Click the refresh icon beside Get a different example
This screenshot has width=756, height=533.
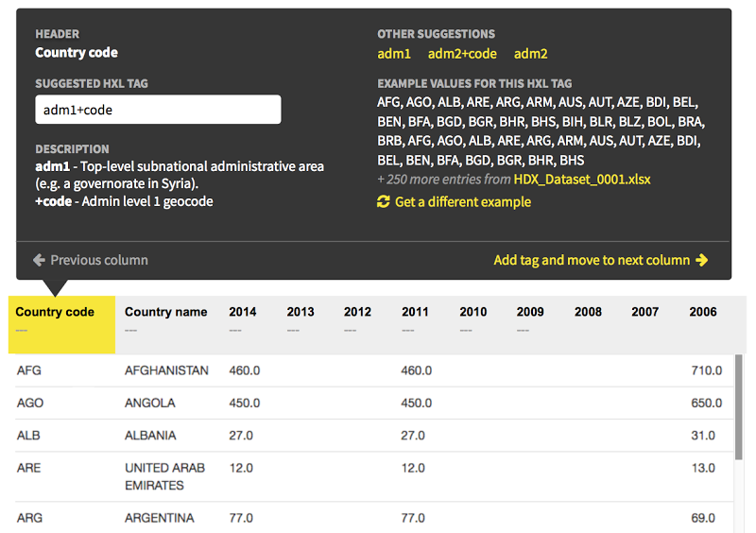point(384,202)
